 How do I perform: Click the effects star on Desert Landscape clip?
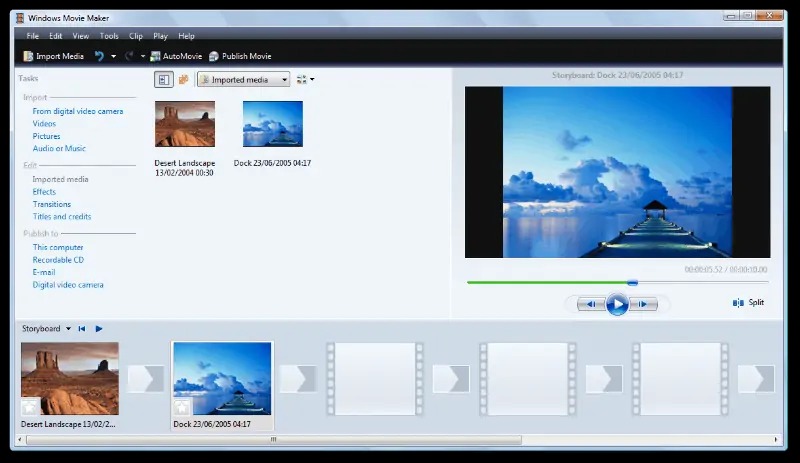(30, 406)
